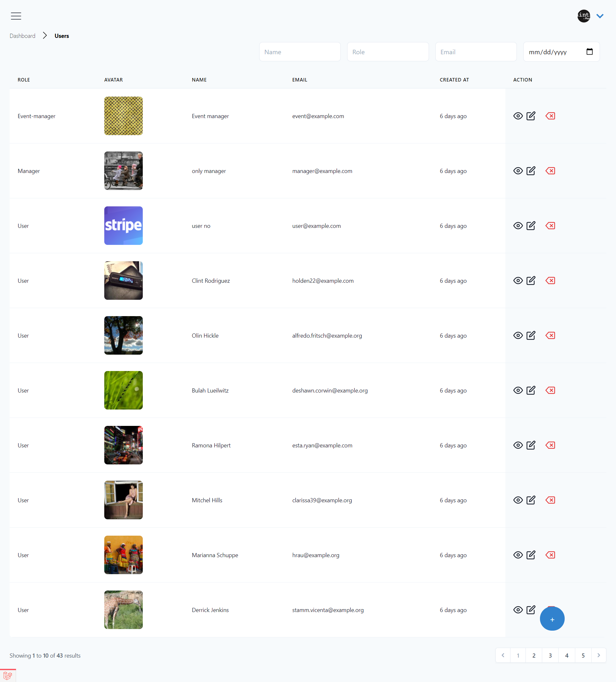Click the edit icon for Event manager
Screen dimensions: 616x682
531,116
